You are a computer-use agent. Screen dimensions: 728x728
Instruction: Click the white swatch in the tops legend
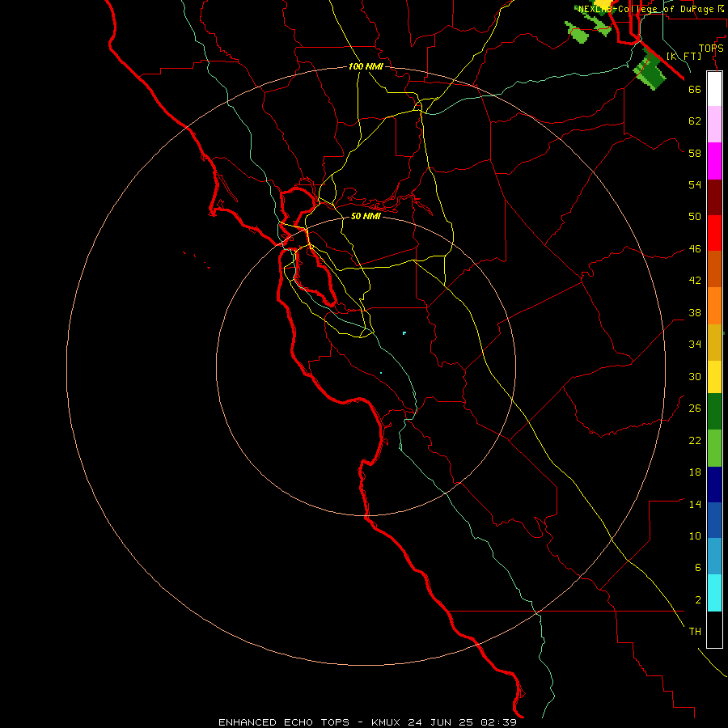pos(714,89)
